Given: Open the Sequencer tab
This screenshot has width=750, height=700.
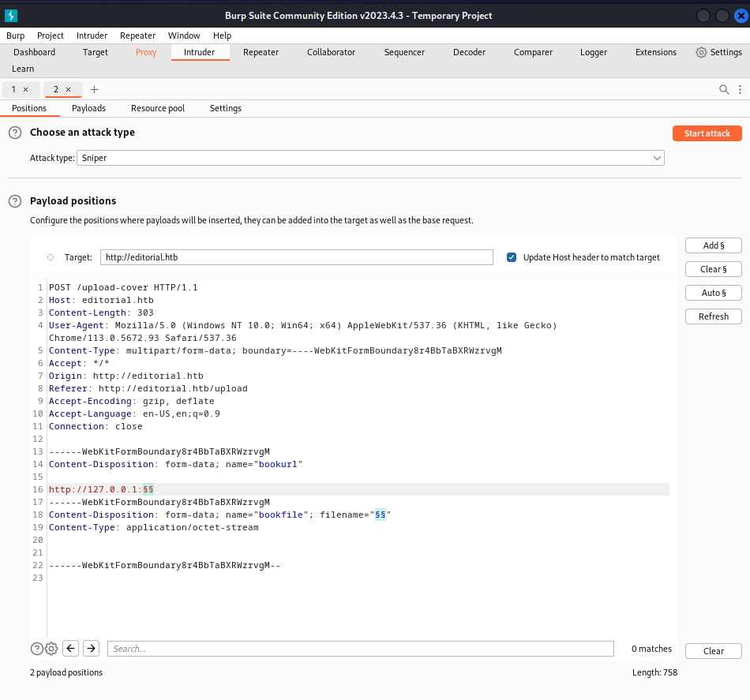Looking at the screenshot, I should tap(404, 52).
